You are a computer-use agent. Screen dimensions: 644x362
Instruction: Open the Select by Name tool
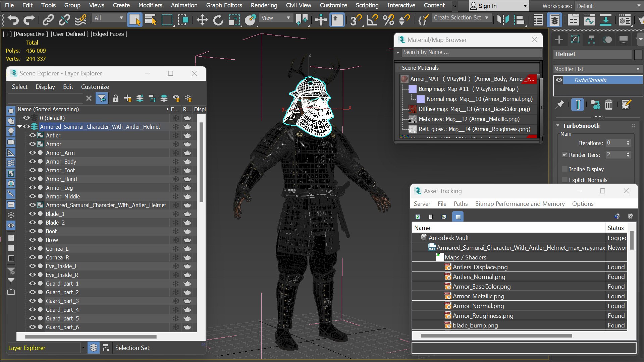[x=151, y=20]
